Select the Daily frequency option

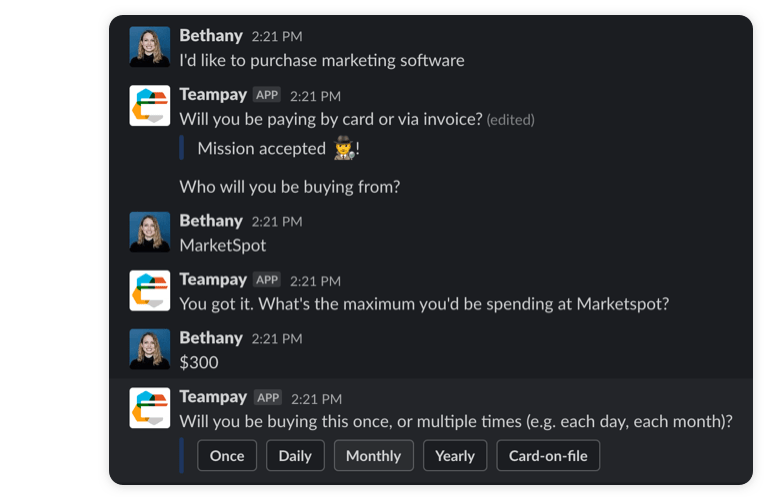click(295, 456)
